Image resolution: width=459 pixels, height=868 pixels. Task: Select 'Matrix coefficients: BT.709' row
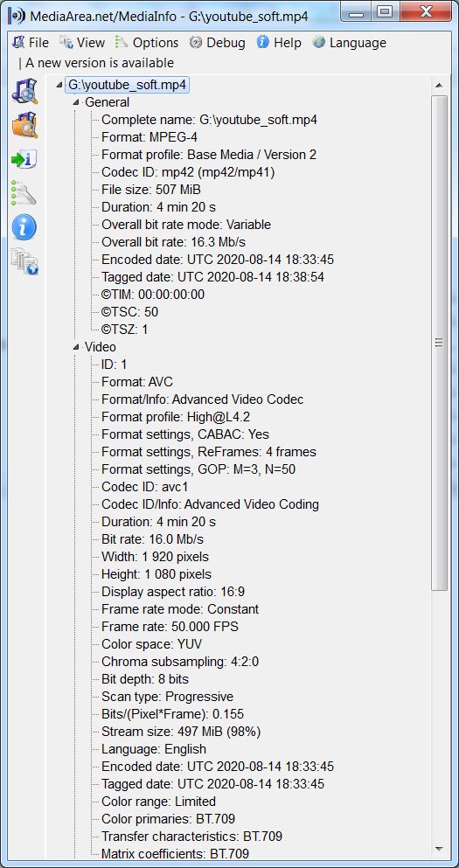[x=176, y=854]
